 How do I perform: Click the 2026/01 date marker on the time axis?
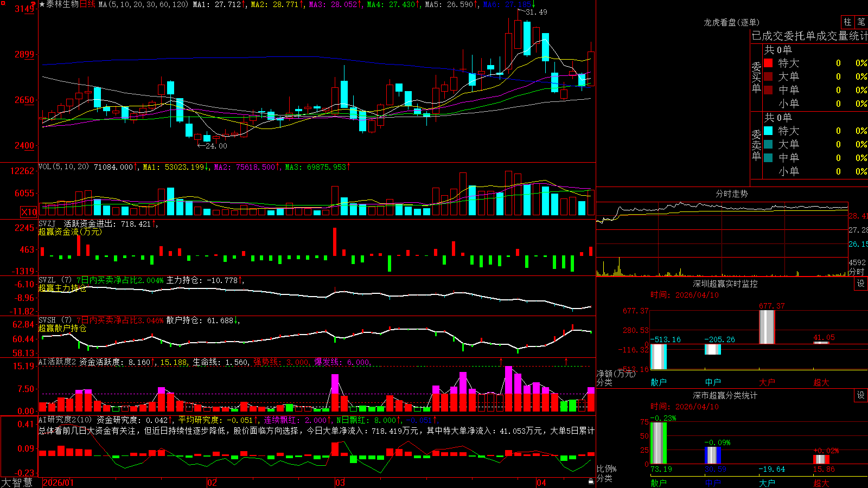pyautogui.click(x=58, y=483)
